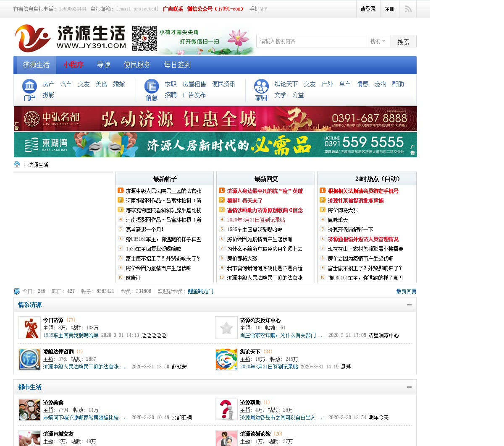Open the 宠物 category link
504x446 pixels.
tap(380, 84)
